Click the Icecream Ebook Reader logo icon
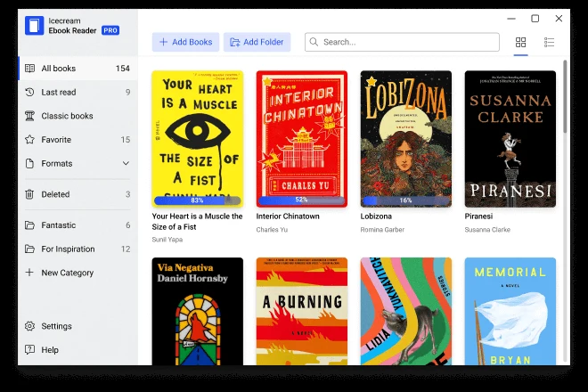The width and height of the screenshot is (588, 392). (x=34, y=26)
